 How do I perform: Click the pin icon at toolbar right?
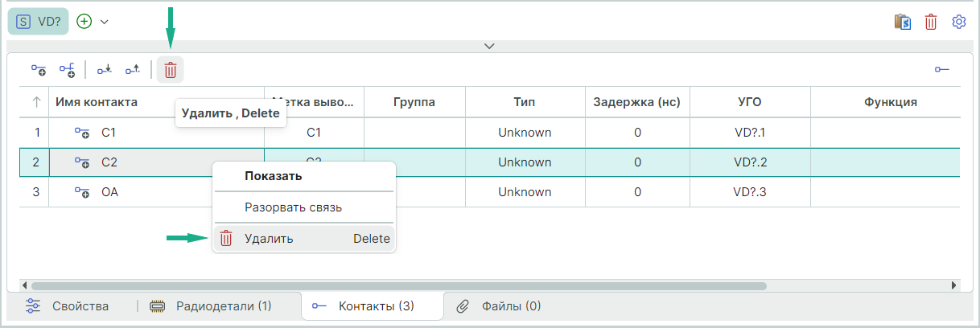coord(941,70)
